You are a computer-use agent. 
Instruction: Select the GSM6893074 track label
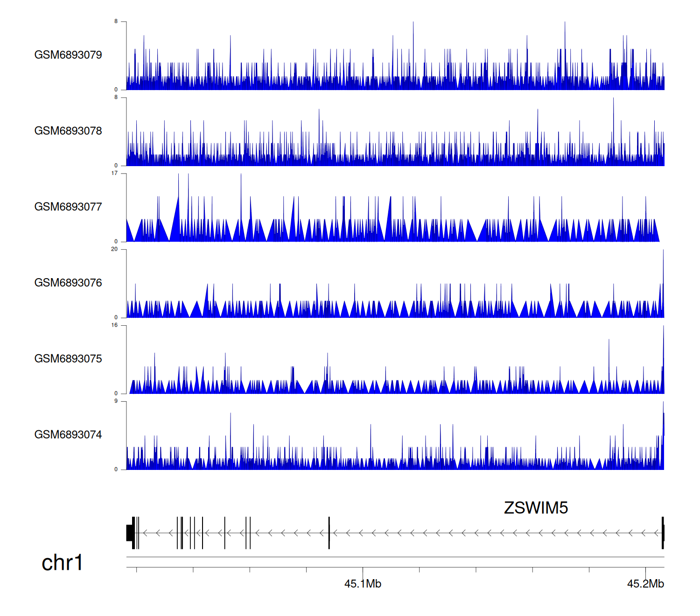(x=68, y=435)
